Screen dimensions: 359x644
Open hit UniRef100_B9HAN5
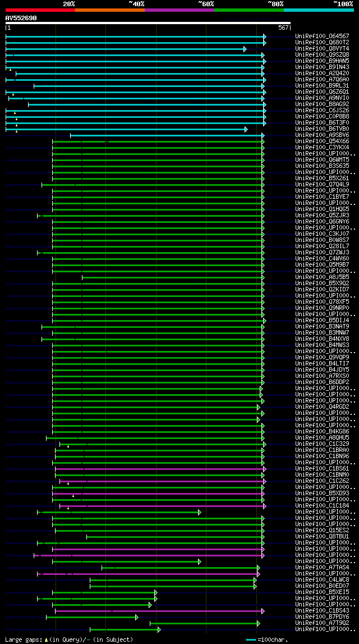[x=322, y=61]
